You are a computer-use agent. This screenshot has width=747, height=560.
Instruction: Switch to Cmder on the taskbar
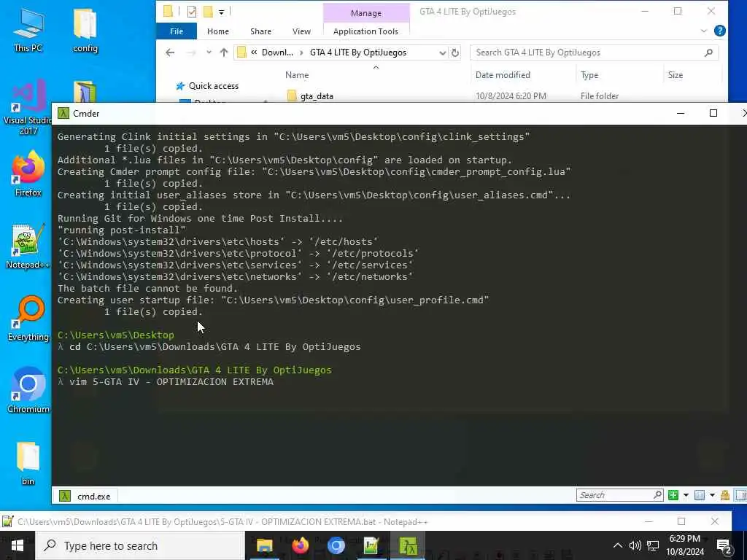pyautogui.click(x=408, y=545)
